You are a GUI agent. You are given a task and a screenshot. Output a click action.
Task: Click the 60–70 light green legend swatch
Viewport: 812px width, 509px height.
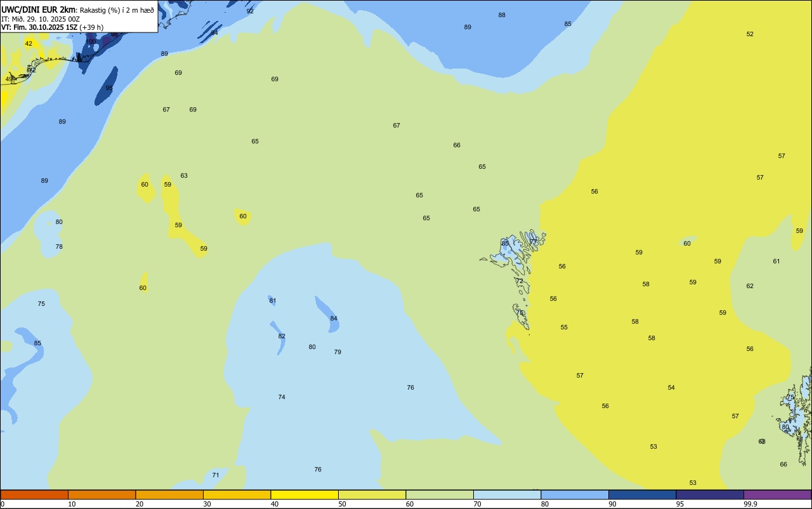tap(440, 494)
